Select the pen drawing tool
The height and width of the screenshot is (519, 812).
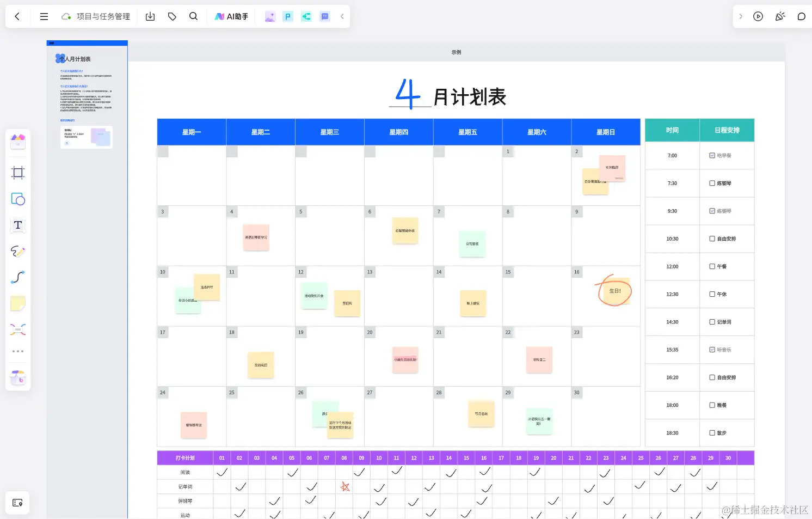(18, 251)
